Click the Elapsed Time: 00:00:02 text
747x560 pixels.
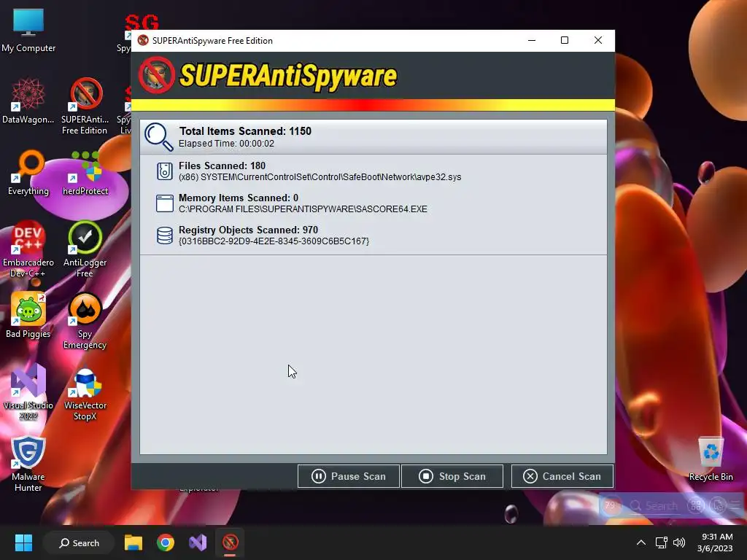[x=226, y=144]
